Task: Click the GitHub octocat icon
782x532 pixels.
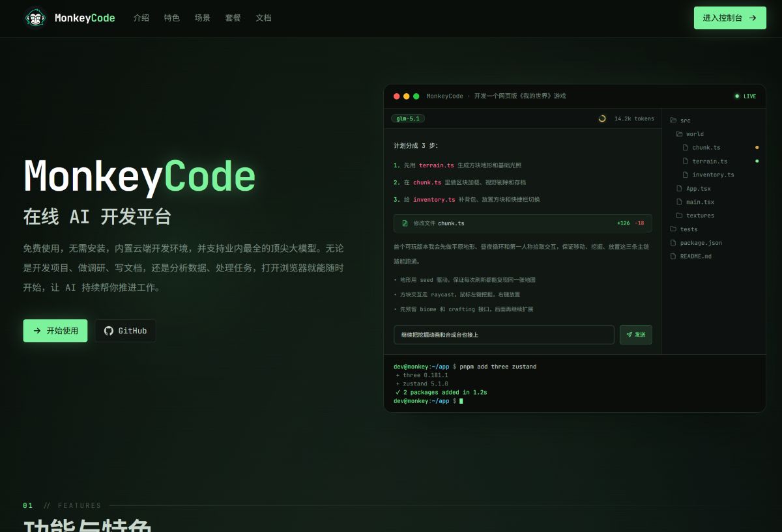Action: (x=109, y=331)
